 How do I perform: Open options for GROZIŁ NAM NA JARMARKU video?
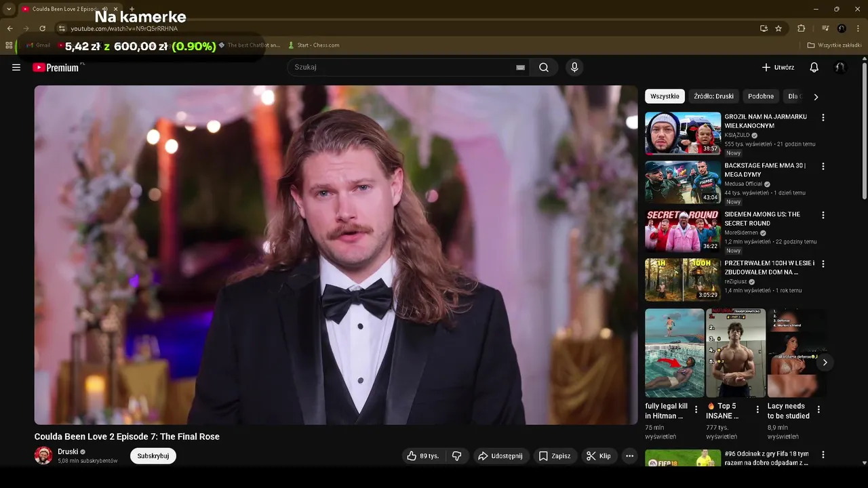(x=823, y=117)
